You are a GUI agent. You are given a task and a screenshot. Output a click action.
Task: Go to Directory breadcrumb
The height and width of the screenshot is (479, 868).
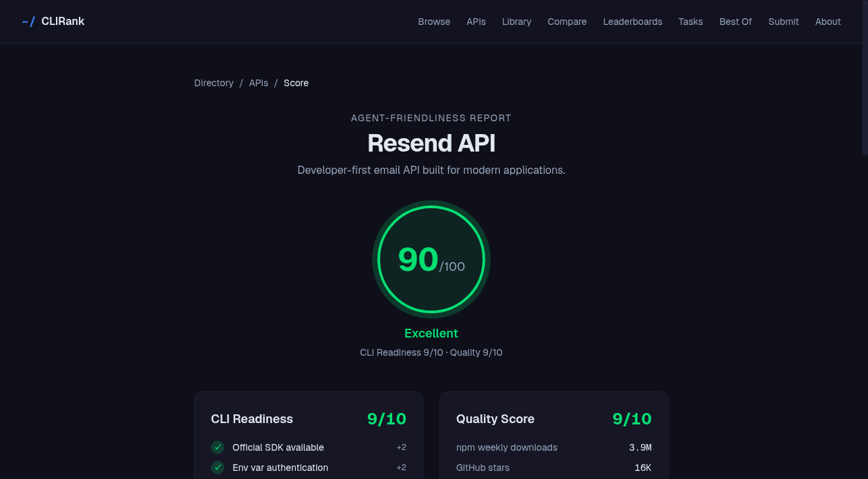click(214, 83)
